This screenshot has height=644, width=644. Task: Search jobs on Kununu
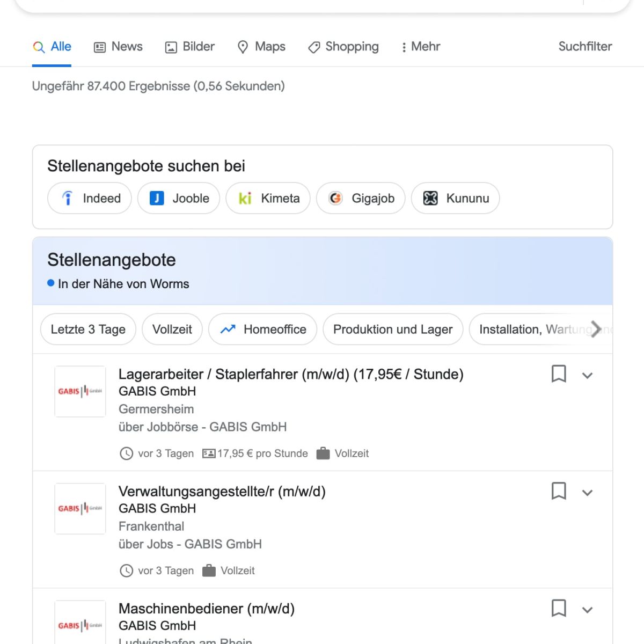click(455, 198)
